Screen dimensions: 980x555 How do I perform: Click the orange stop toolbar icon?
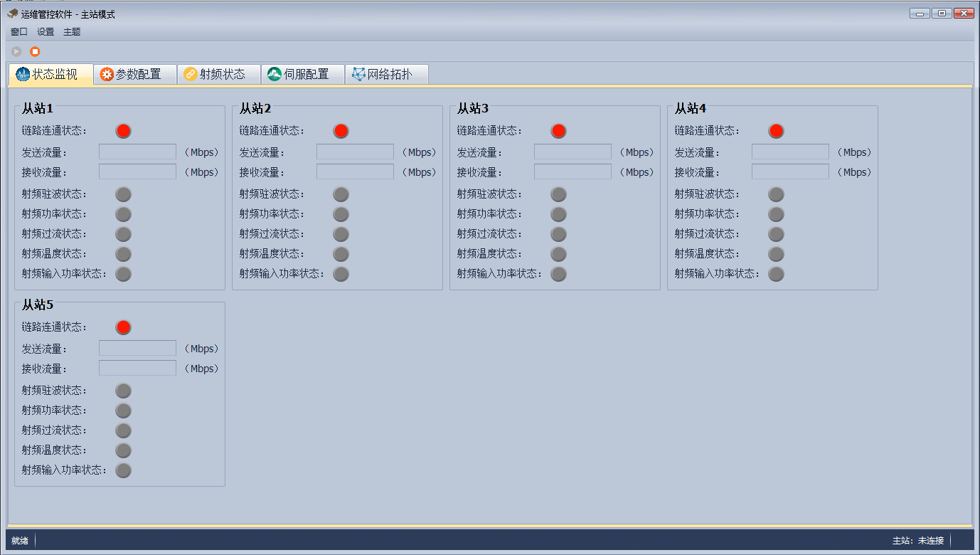(35, 51)
